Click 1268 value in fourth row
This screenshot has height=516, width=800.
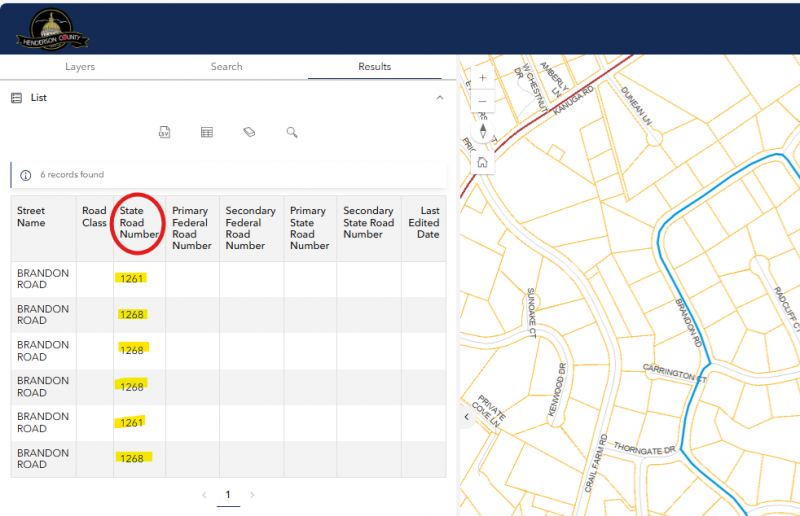[132, 387]
